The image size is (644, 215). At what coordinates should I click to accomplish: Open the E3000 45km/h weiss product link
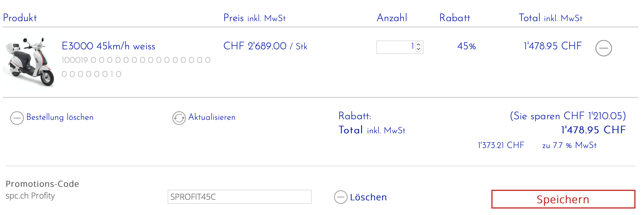(108, 46)
